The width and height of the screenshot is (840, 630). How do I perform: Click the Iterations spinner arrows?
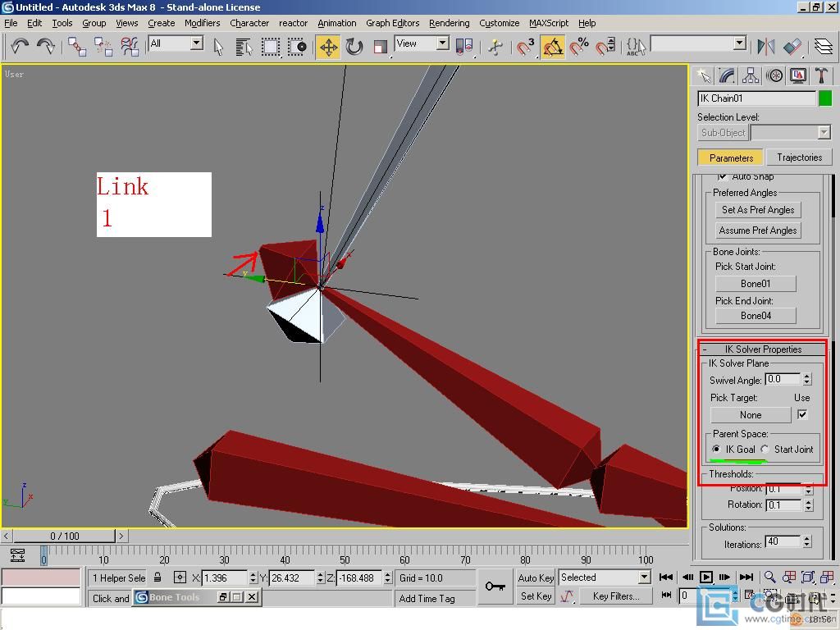click(x=807, y=542)
